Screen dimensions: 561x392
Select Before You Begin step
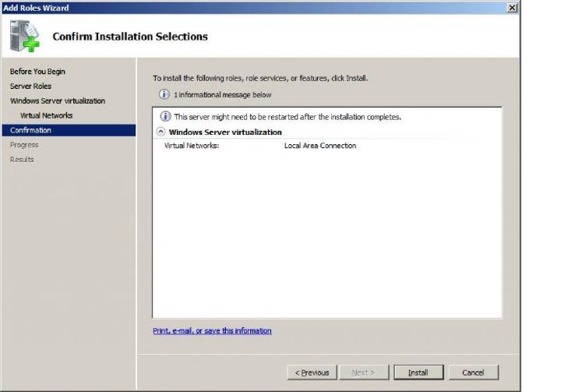click(37, 72)
